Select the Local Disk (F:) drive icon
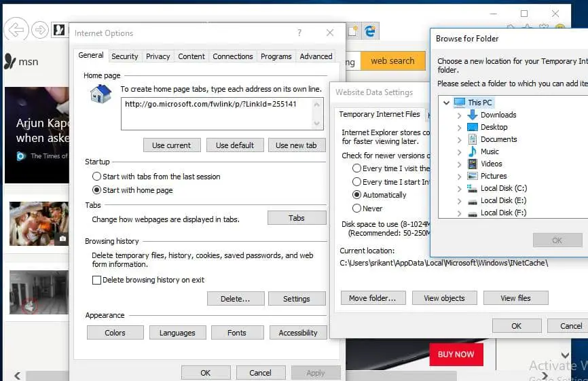Image resolution: width=588 pixels, height=381 pixels. click(473, 213)
